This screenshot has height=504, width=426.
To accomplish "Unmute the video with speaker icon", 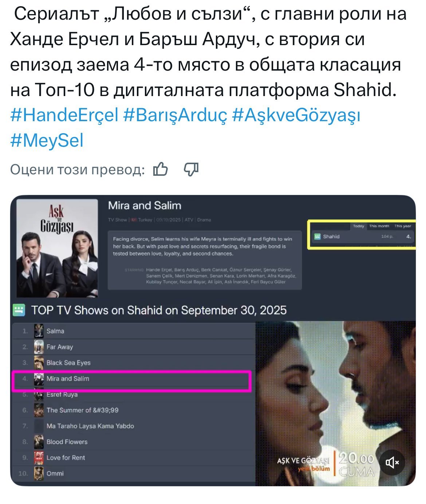I will click(x=392, y=463).
